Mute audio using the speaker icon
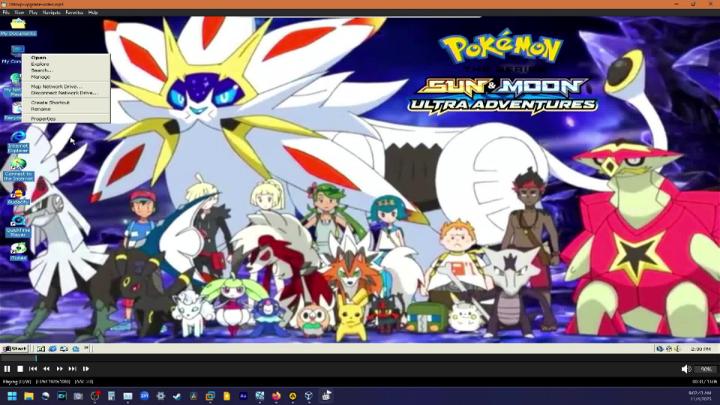Viewport: 720px width, 405px height. coord(686,369)
